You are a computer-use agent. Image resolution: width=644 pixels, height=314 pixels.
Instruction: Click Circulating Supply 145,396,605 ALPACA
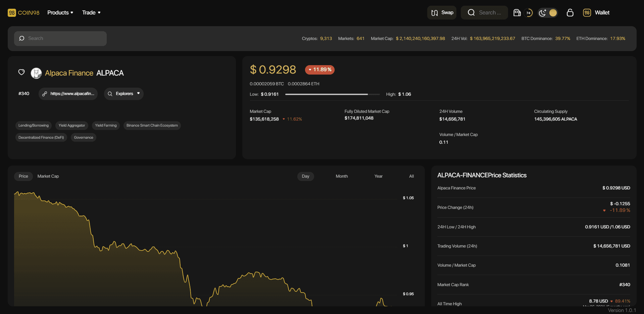555,119
